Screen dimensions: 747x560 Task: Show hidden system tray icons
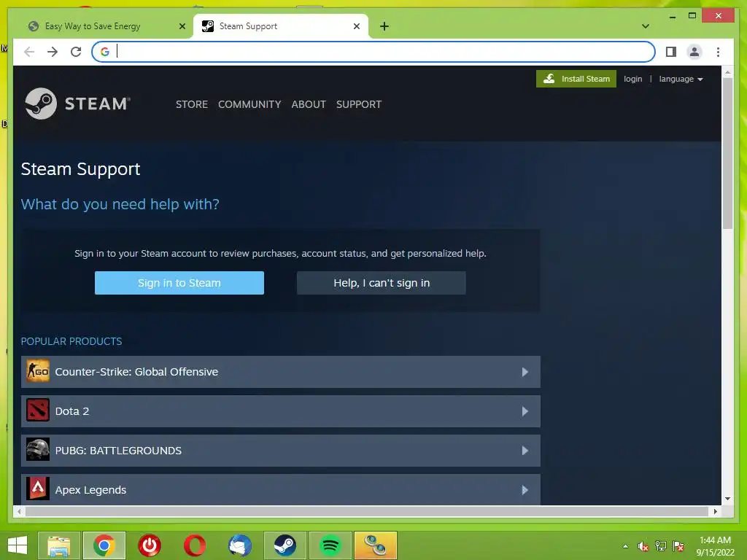tap(625, 546)
